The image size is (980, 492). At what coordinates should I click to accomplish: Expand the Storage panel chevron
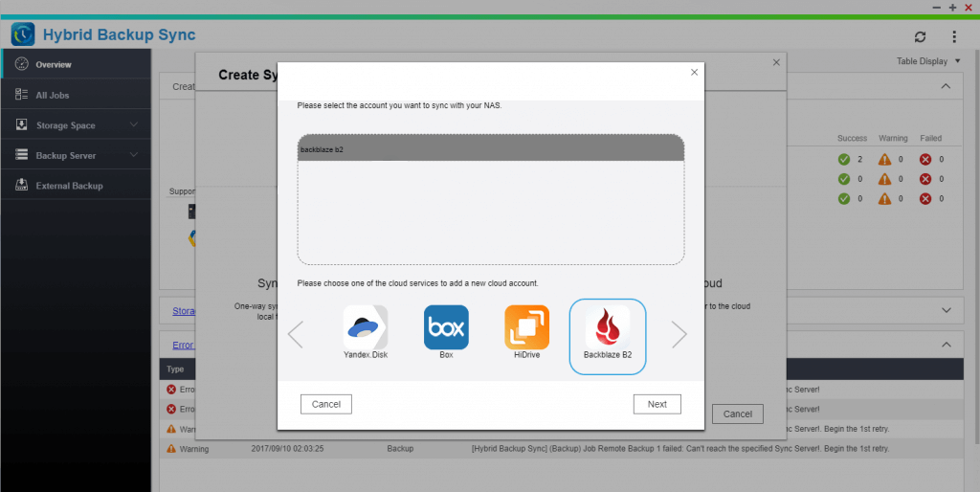(x=947, y=310)
